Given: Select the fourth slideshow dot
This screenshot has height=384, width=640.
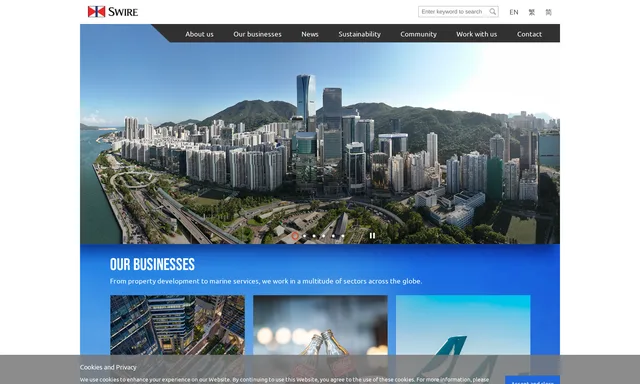Looking at the screenshot, I should [x=324, y=236].
